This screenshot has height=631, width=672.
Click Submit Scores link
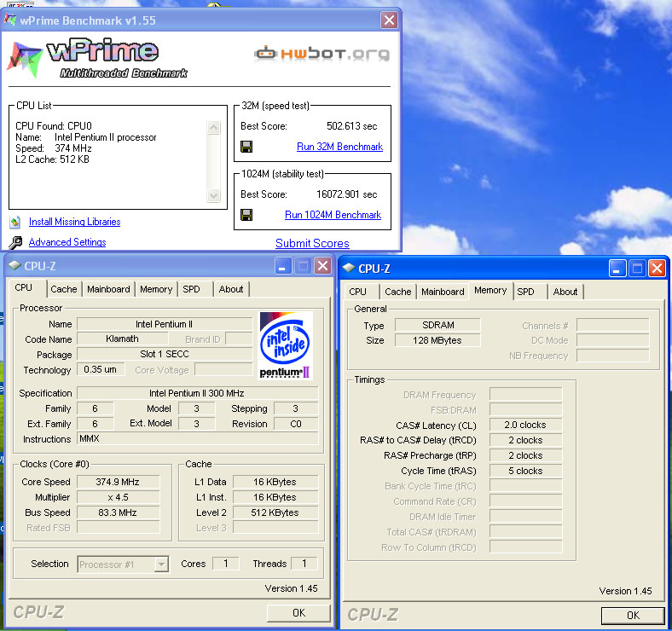tap(312, 243)
